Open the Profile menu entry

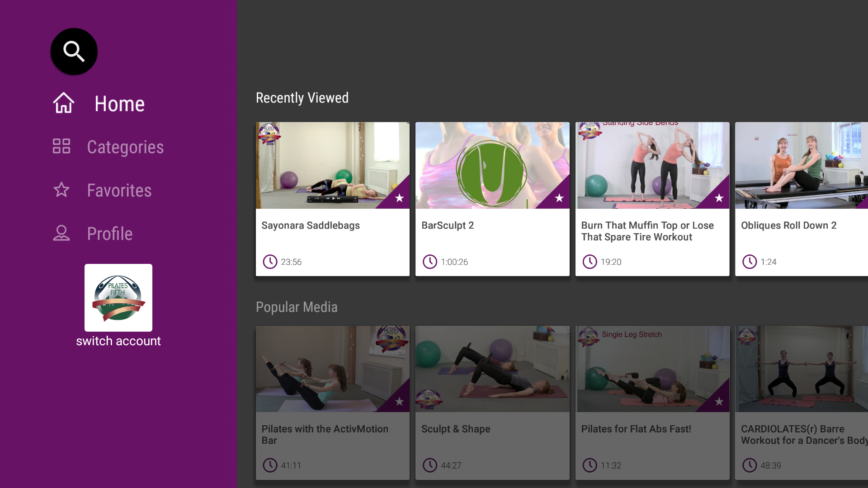point(110,234)
